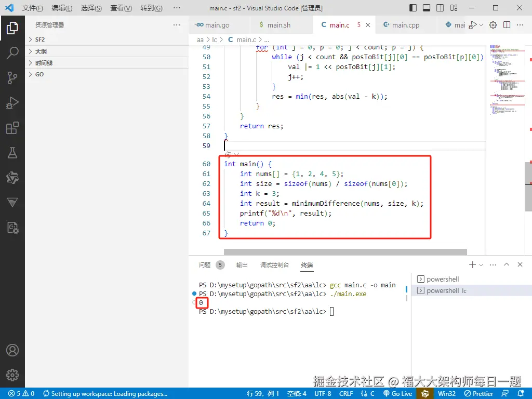Open the 查看(V) menu

[121, 8]
